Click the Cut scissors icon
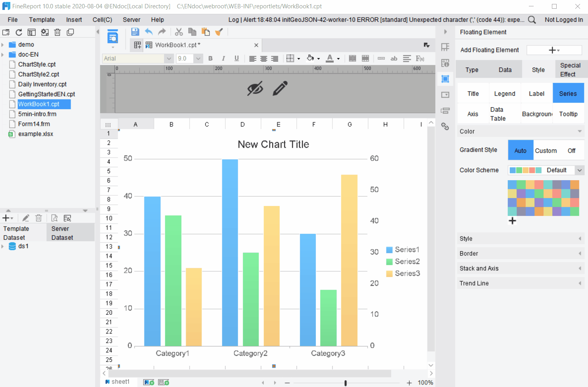588x387 pixels. 179,32
